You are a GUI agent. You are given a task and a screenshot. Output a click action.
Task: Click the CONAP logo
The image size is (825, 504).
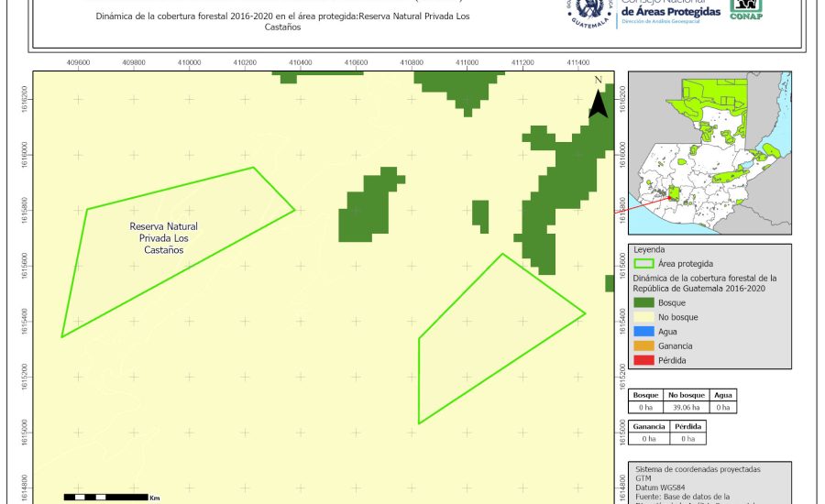click(745, 10)
